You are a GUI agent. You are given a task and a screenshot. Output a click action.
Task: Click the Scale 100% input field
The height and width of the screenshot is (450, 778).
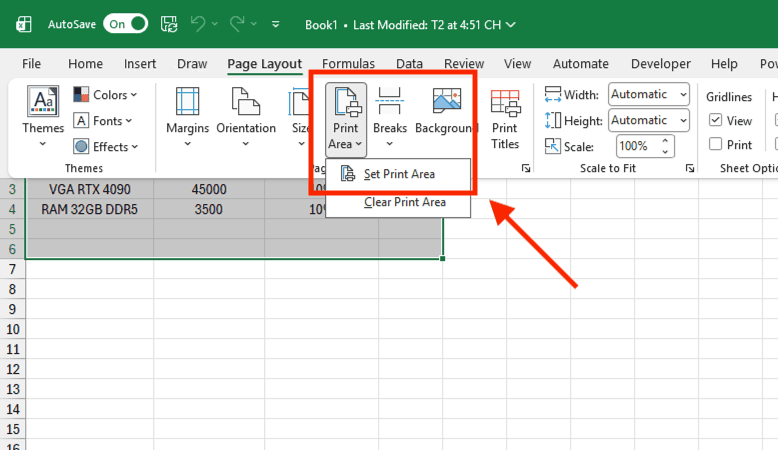coord(637,146)
